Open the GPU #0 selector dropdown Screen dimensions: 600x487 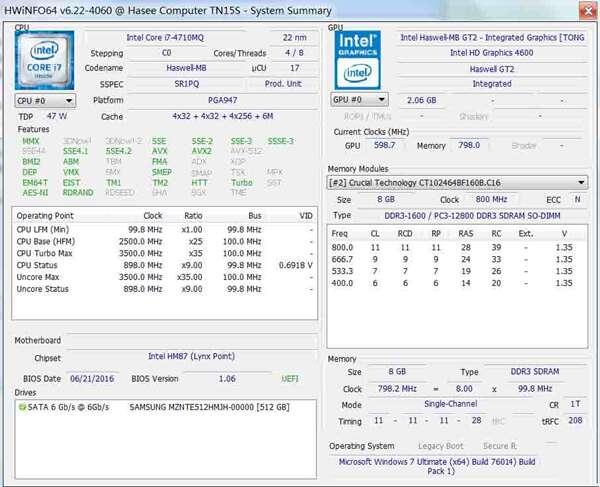tap(359, 101)
